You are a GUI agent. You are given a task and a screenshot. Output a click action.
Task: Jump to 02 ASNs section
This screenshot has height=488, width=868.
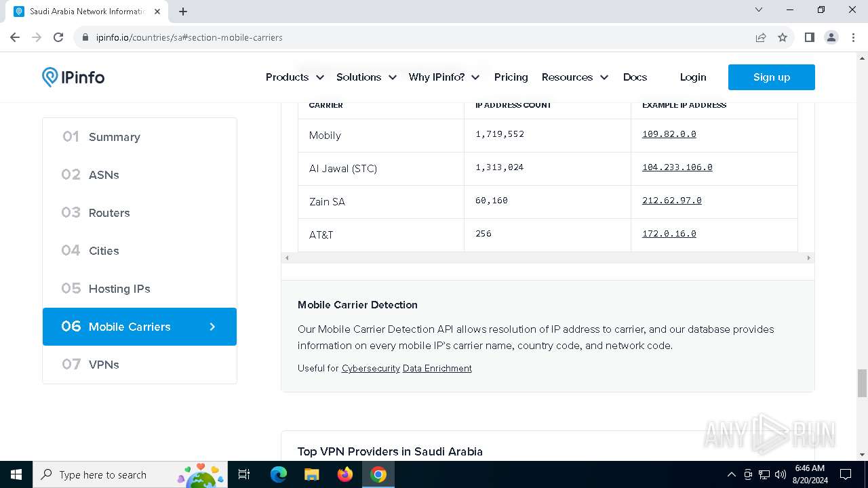pos(140,175)
